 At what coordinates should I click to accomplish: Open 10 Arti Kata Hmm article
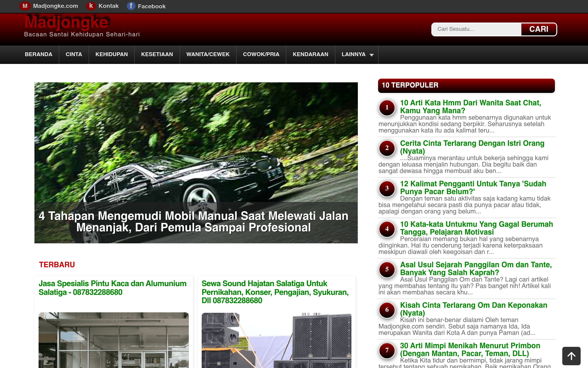pos(470,106)
